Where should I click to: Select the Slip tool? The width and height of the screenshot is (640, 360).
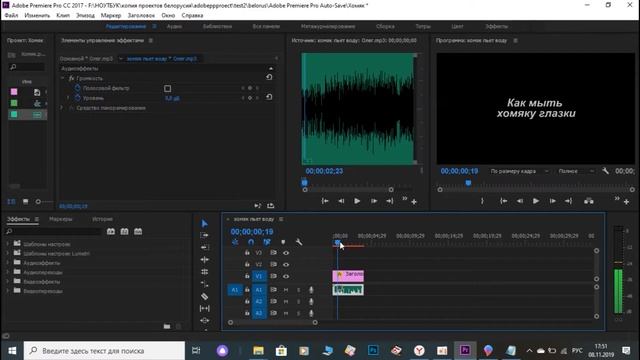[204, 308]
